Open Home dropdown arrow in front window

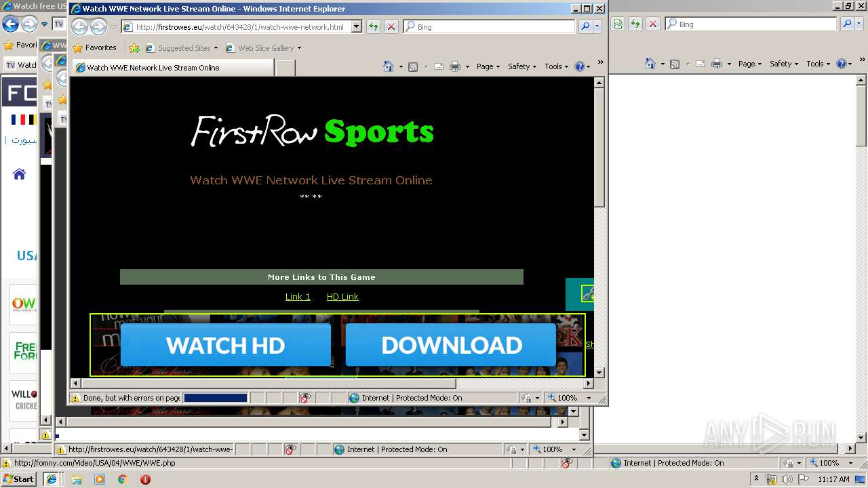click(x=401, y=66)
